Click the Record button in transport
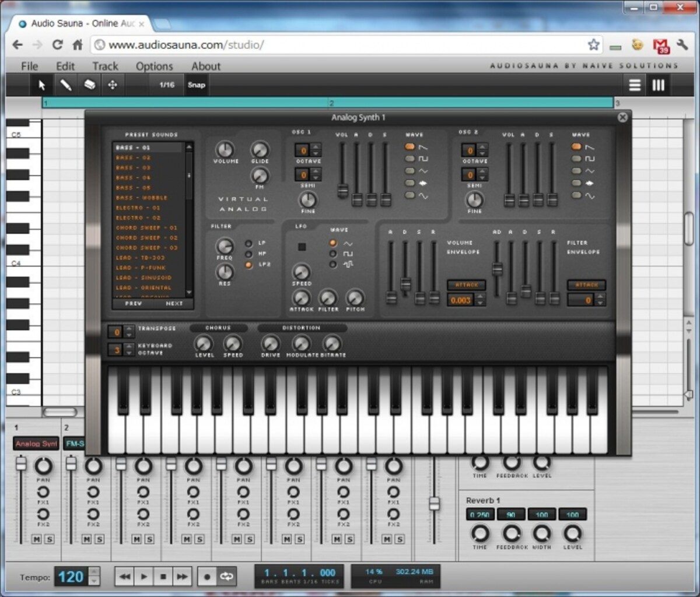Viewport: 700px width, 597px height. pos(207,577)
